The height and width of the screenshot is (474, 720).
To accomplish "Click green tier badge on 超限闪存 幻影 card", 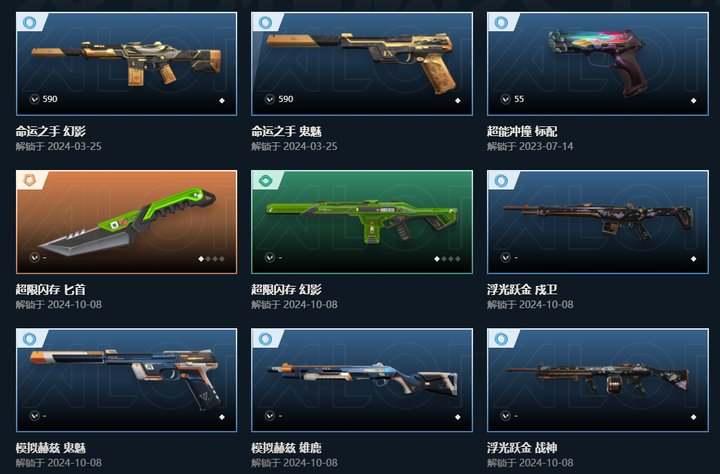I will [x=265, y=180].
